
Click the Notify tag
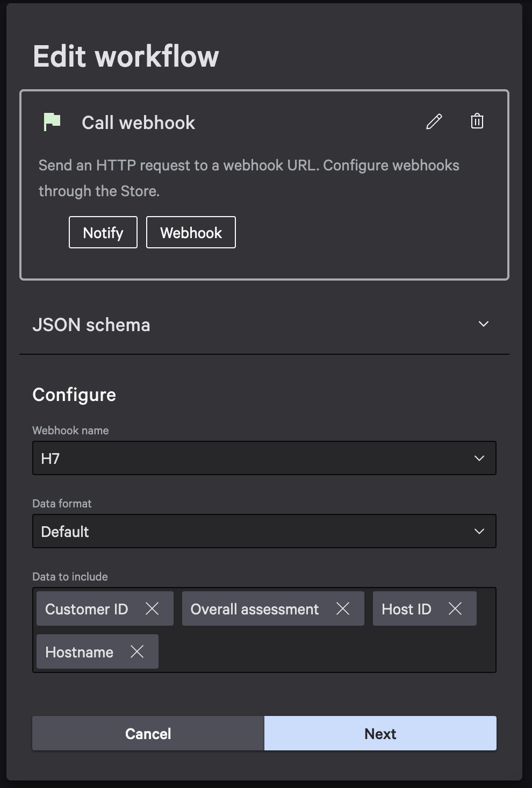103,232
